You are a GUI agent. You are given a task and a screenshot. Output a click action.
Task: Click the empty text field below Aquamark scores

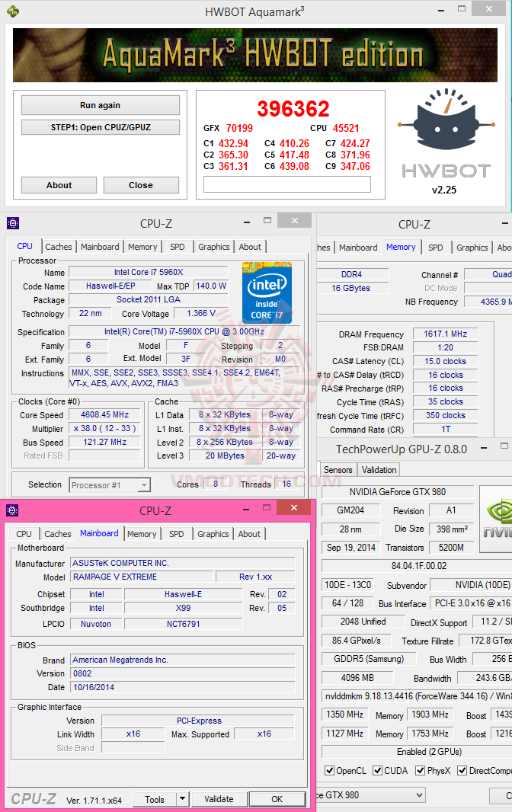(x=287, y=184)
